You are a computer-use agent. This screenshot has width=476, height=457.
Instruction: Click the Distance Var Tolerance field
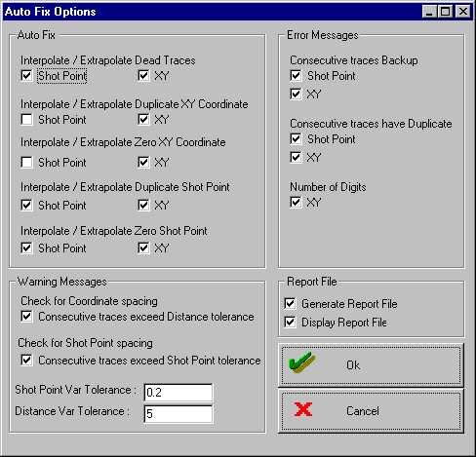coord(178,414)
